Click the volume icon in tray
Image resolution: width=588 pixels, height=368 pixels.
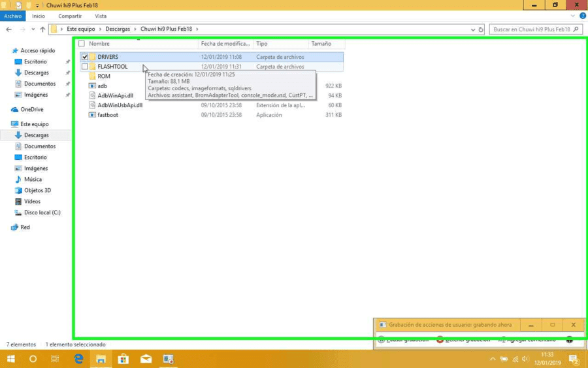pos(525,359)
